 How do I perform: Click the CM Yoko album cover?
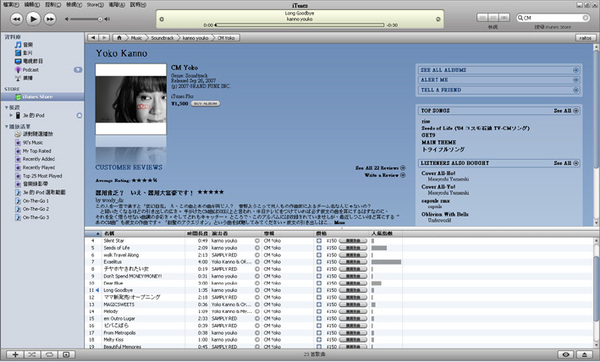(x=131, y=99)
